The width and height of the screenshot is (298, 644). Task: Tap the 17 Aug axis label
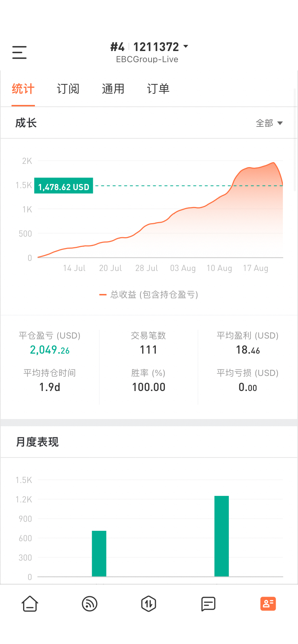click(256, 268)
